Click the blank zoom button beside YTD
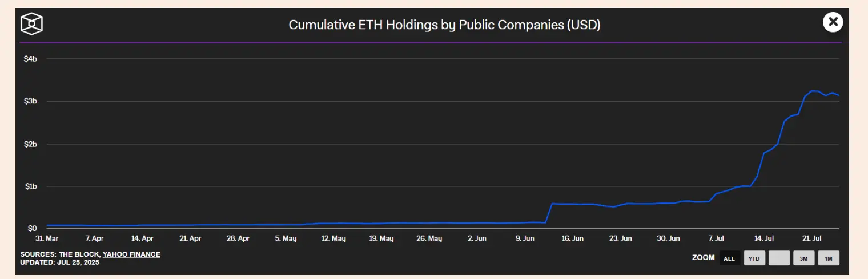868x279 pixels. (x=779, y=258)
